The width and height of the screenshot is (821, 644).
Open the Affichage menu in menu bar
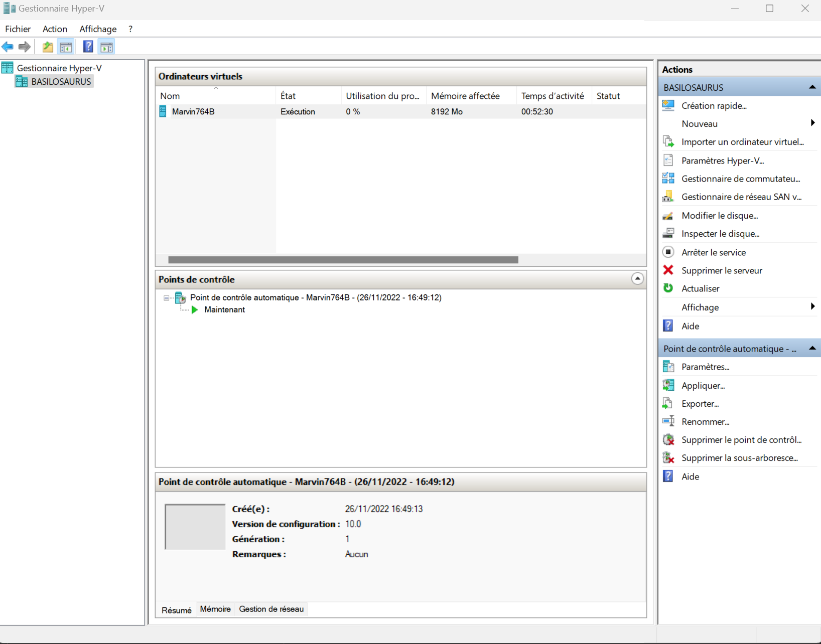pyautogui.click(x=98, y=29)
